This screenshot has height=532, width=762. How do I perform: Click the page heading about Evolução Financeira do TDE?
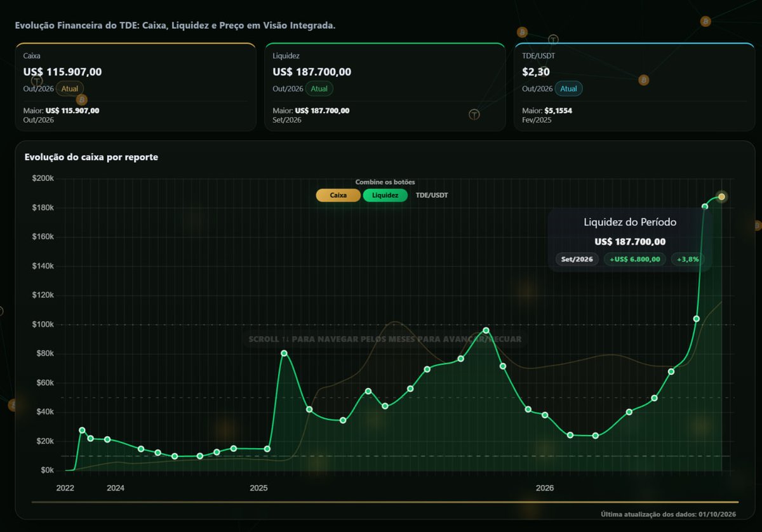(x=175, y=26)
